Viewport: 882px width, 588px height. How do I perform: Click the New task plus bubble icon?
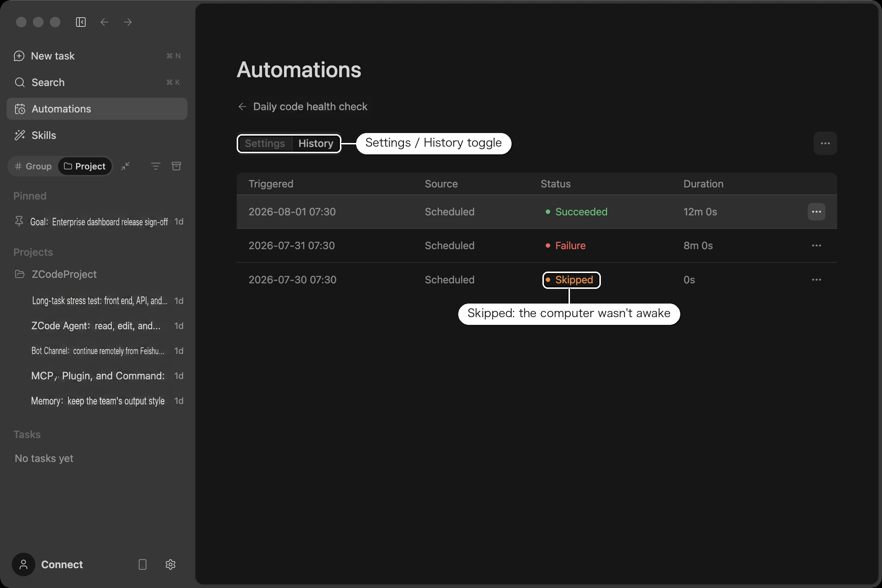[x=19, y=56]
